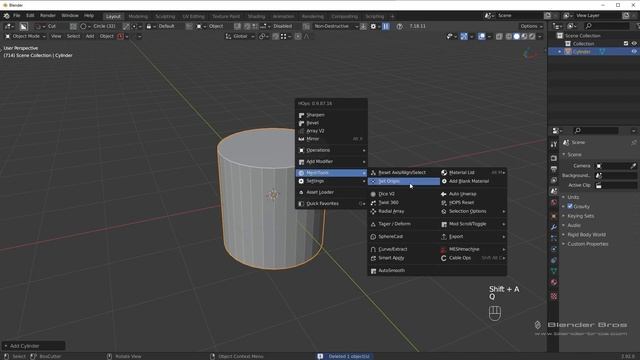Expand the Selection Options submenu
This screenshot has width=640, height=360.
[x=473, y=211]
